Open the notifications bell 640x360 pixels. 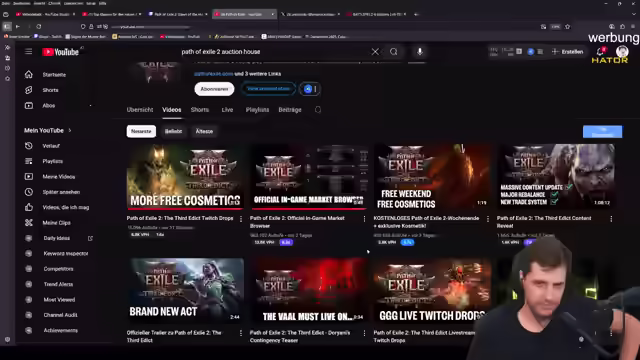(600, 51)
